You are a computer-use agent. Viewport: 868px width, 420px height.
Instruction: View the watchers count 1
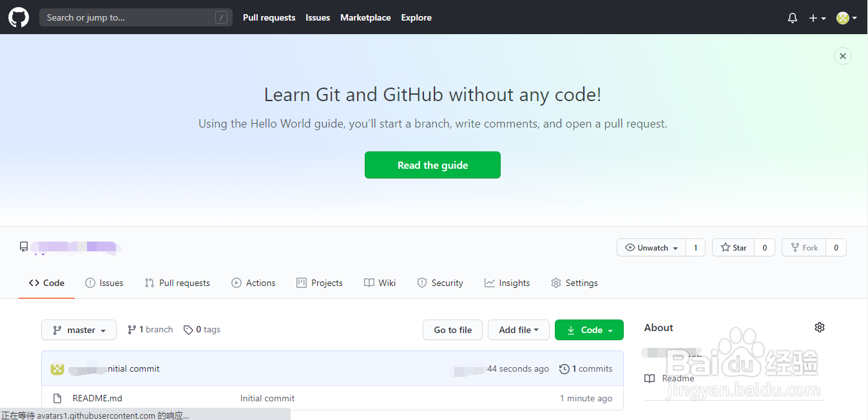click(x=695, y=247)
